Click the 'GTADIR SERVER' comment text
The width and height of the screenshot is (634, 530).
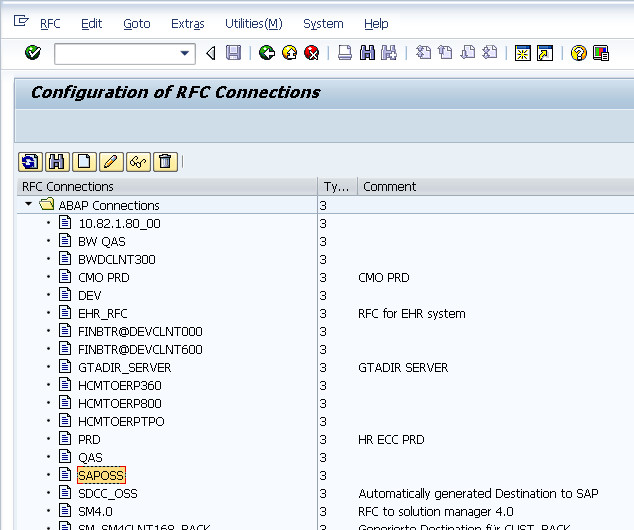403,367
